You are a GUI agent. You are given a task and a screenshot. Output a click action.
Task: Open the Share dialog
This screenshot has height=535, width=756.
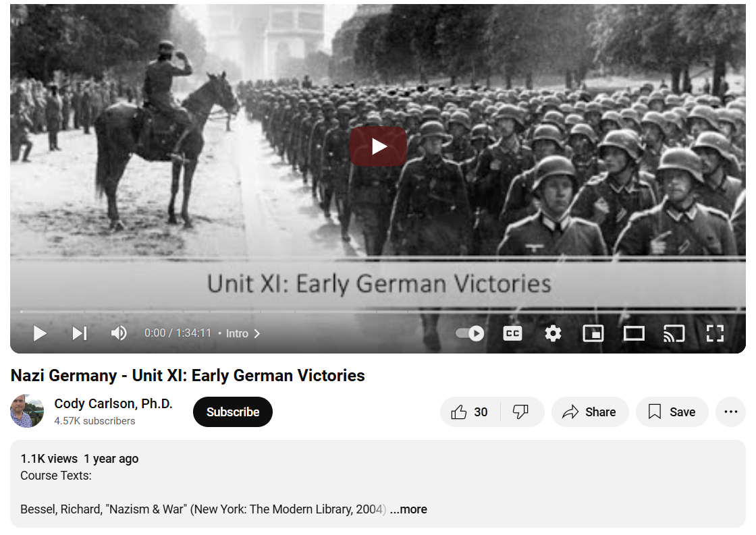590,412
